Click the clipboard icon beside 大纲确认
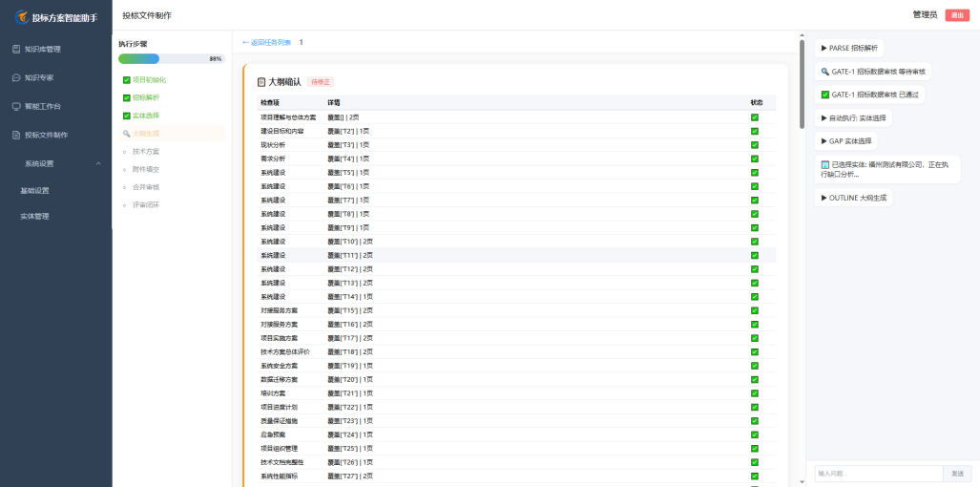 [x=261, y=82]
